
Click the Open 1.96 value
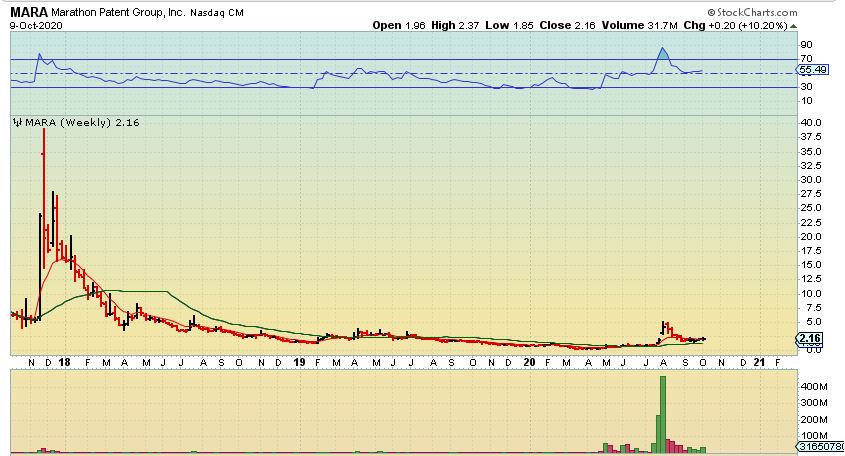tap(399, 25)
